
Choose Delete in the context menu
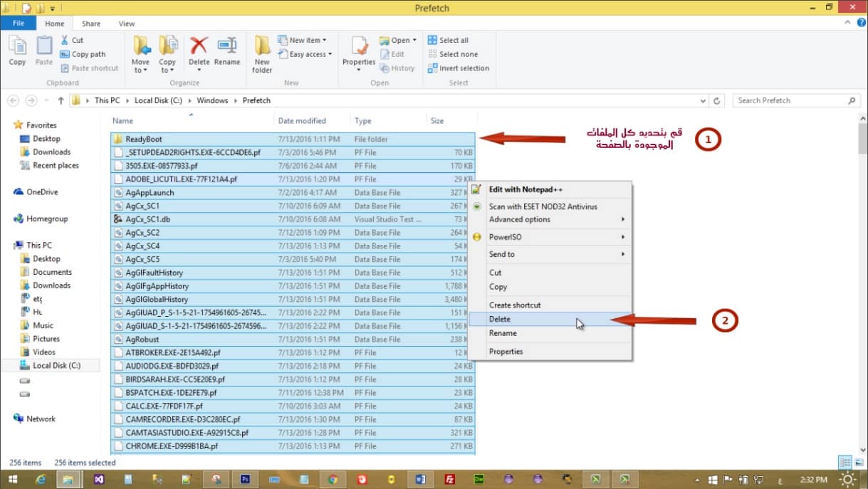coord(500,319)
